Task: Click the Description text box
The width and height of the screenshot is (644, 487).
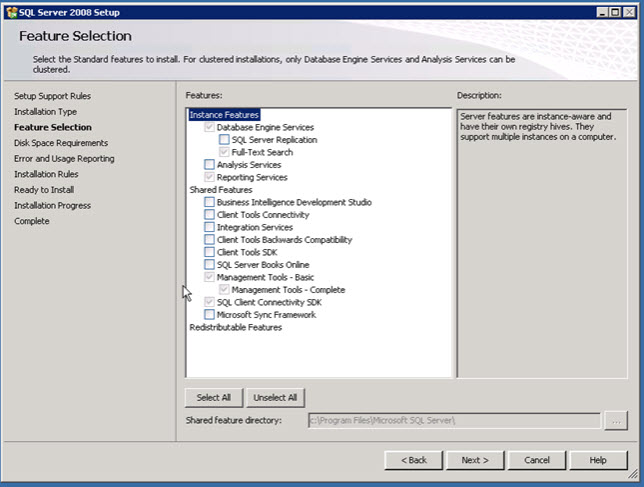Action: (x=542, y=243)
